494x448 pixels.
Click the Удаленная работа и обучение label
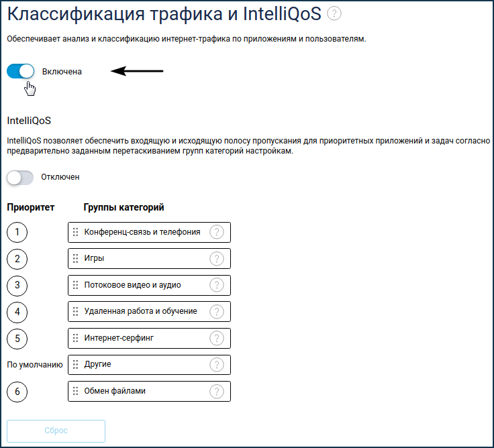[140, 311]
